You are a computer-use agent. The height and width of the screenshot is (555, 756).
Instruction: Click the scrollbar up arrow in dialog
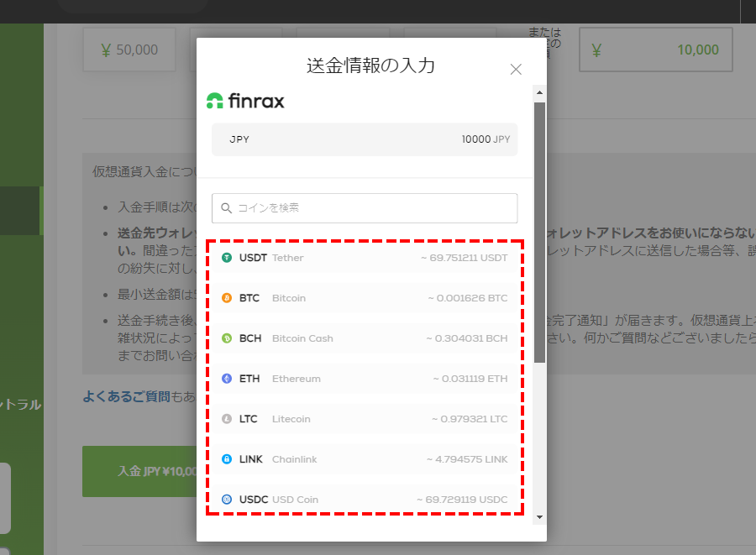coord(539,92)
